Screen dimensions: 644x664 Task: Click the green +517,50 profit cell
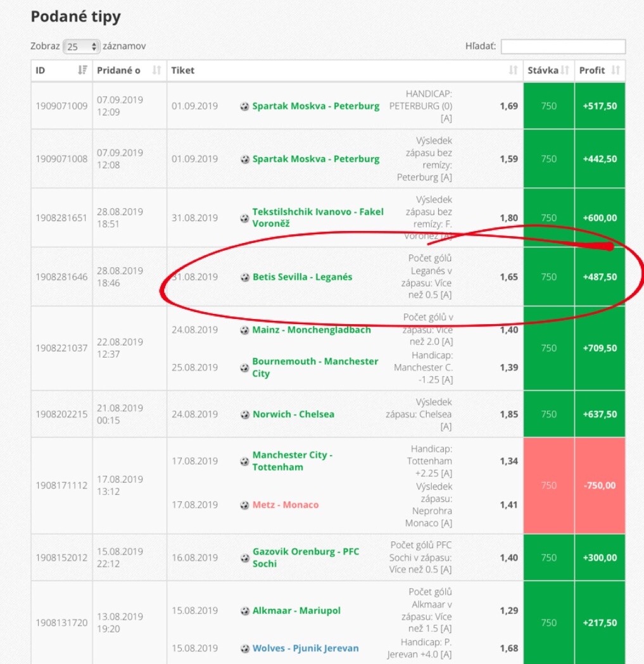pyautogui.click(x=599, y=106)
